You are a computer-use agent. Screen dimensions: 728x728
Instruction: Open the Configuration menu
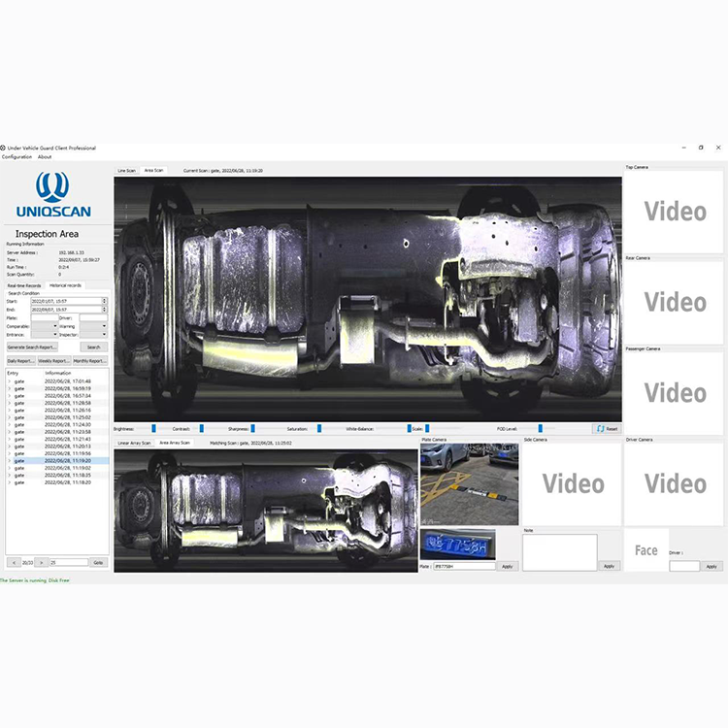(x=17, y=157)
